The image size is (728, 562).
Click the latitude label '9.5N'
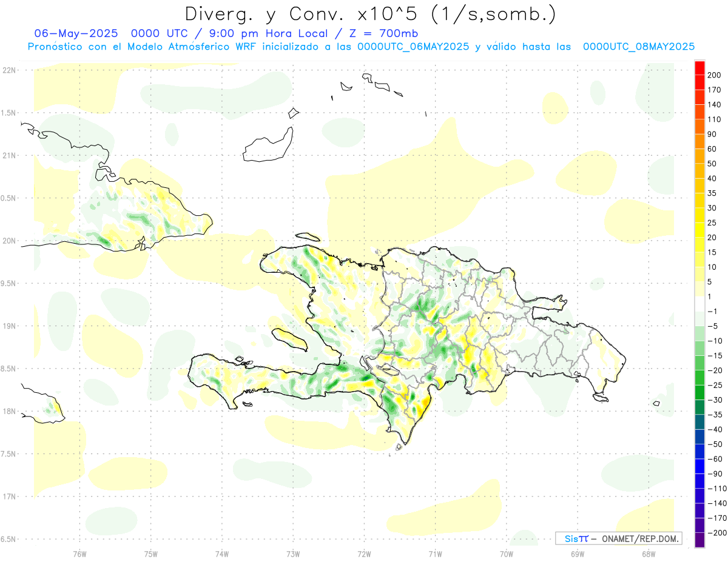tap(8, 283)
